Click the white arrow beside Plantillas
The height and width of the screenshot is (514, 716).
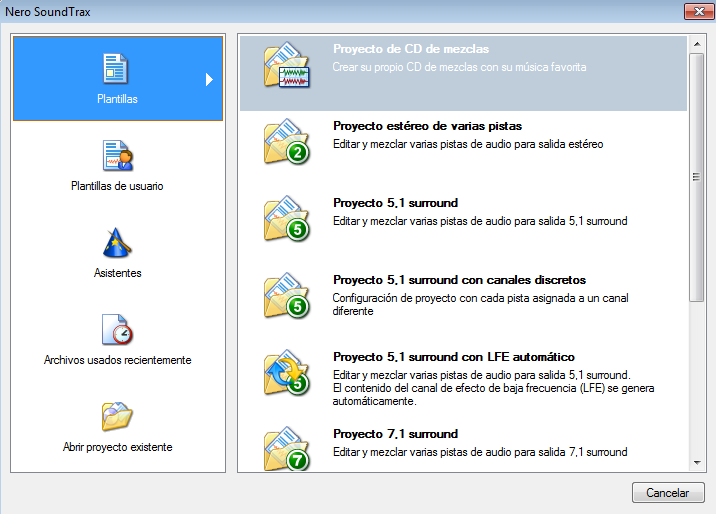209,79
